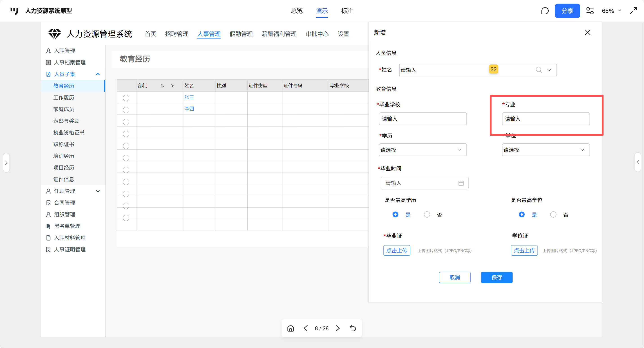
Task: Click the 保存 button
Action: (x=496, y=277)
